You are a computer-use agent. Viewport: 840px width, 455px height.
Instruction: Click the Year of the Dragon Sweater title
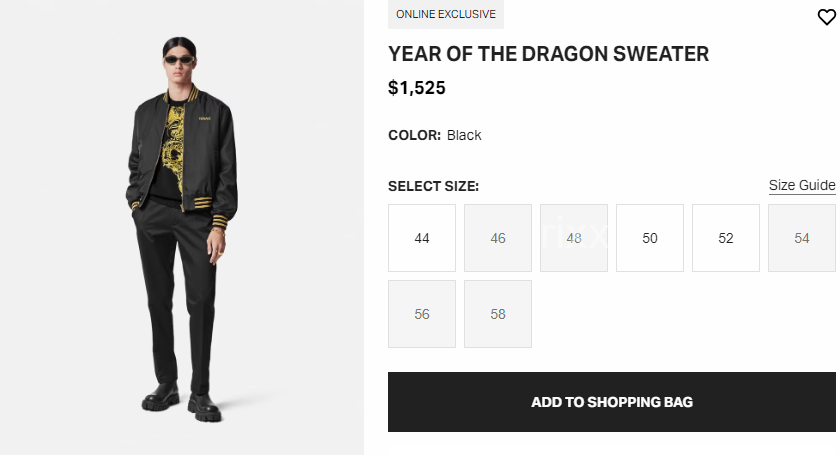pyautogui.click(x=548, y=54)
